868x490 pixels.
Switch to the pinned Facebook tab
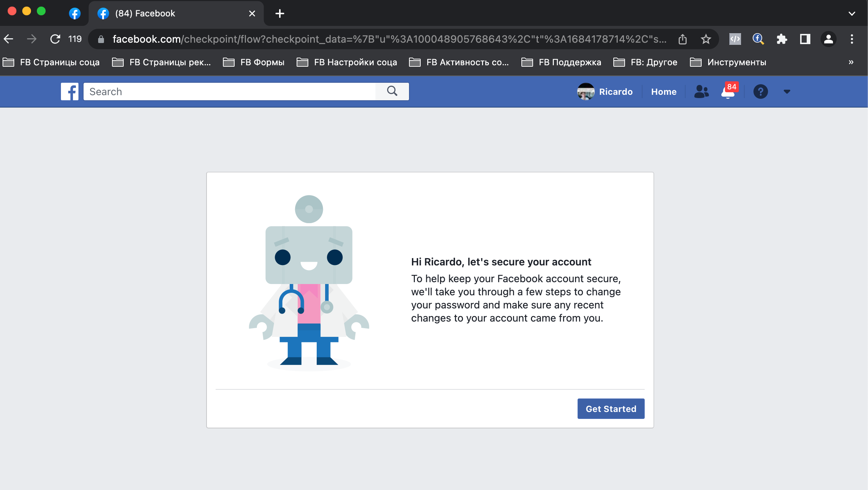75,13
